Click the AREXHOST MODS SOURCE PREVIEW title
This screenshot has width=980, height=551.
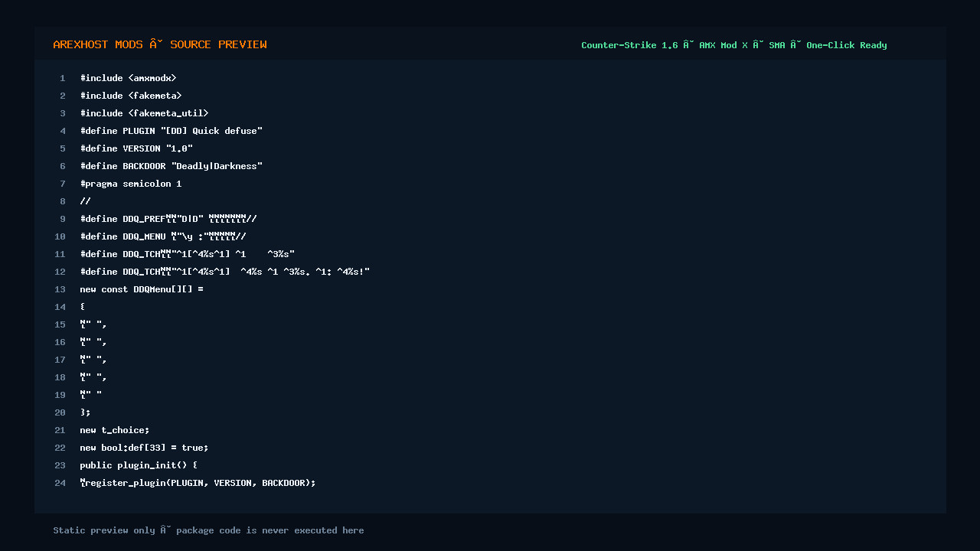click(x=160, y=44)
